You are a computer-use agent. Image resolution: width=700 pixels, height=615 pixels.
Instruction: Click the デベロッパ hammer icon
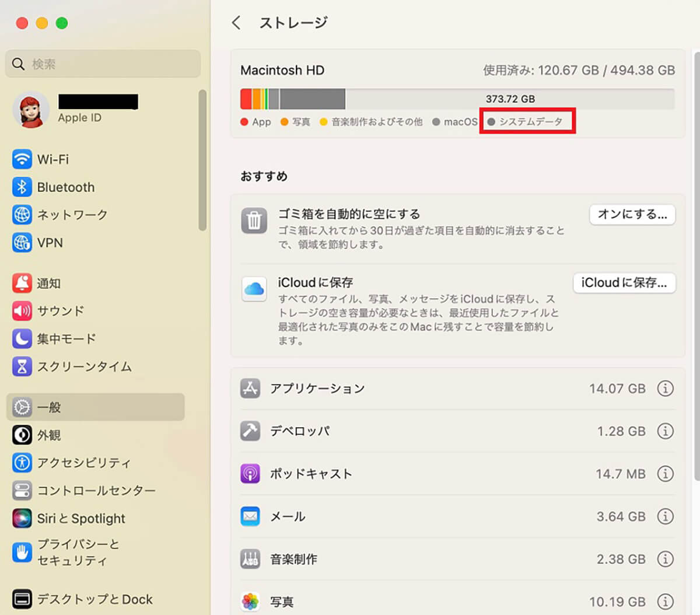[250, 431]
